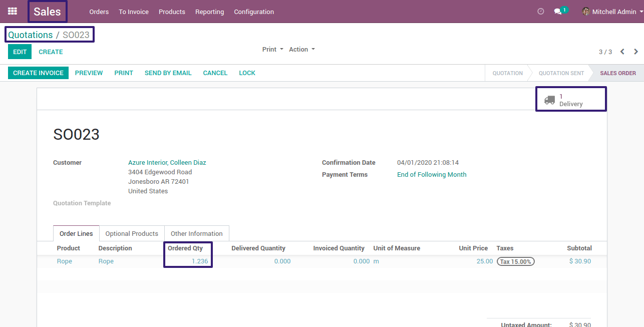This screenshot has width=644, height=327.
Task: Open the Orders menu
Action: pyautogui.click(x=99, y=12)
